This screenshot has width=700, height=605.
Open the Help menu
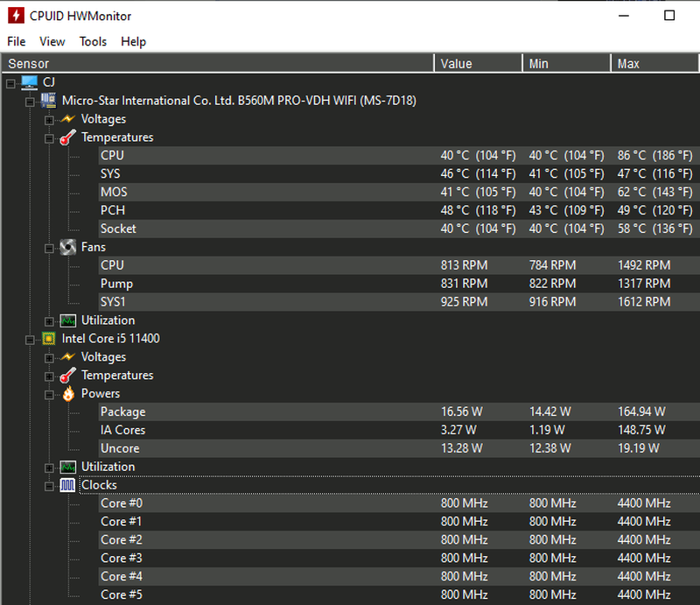click(134, 41)
